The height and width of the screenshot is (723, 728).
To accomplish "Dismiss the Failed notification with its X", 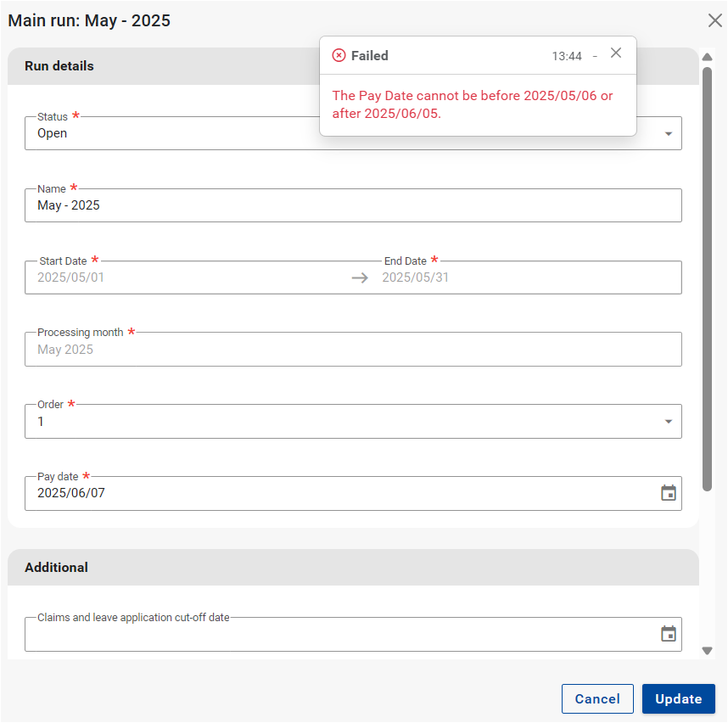I will click(x=616, y=53).
